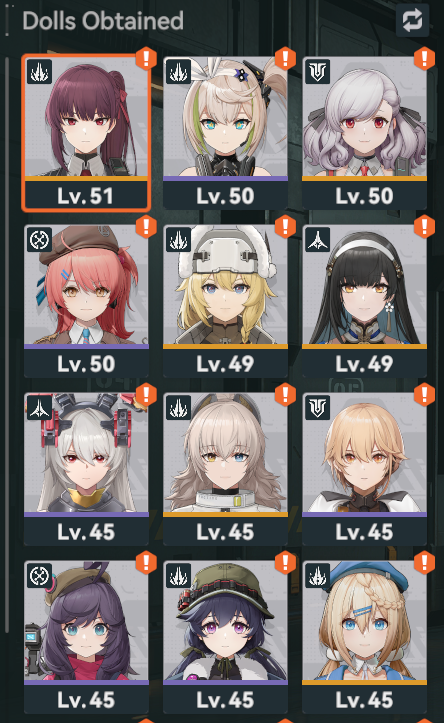Choose purple-haired doll with olive cap
The width and height of the screenshot is (444, 723).
point(86,637)
